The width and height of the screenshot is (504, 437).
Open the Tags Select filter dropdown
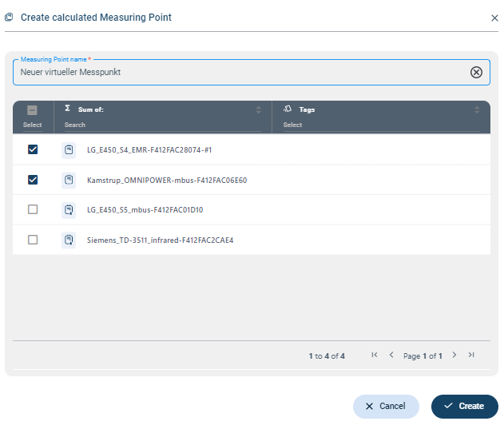click(381, 125)
